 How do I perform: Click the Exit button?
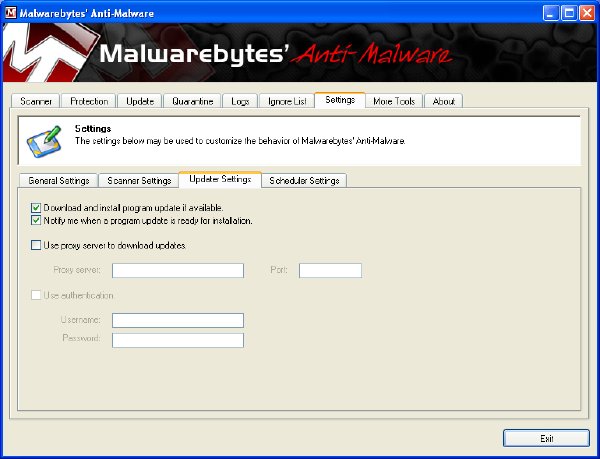coord(546,438)
